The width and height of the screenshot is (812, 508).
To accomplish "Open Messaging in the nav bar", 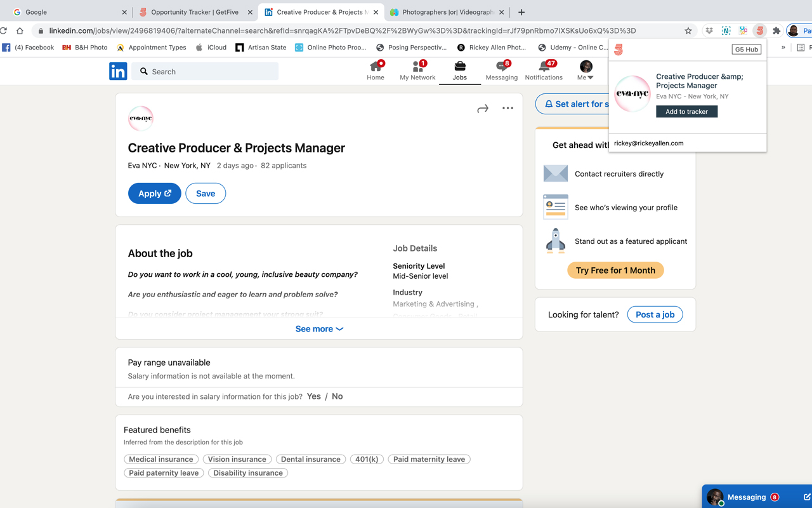I will tap(502, 70).
